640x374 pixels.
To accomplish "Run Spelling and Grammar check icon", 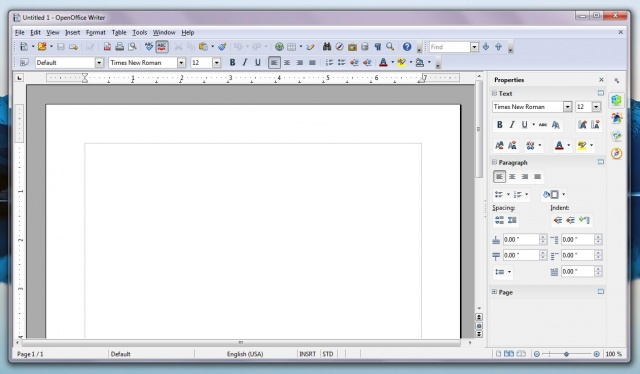I will coord(149,47).
